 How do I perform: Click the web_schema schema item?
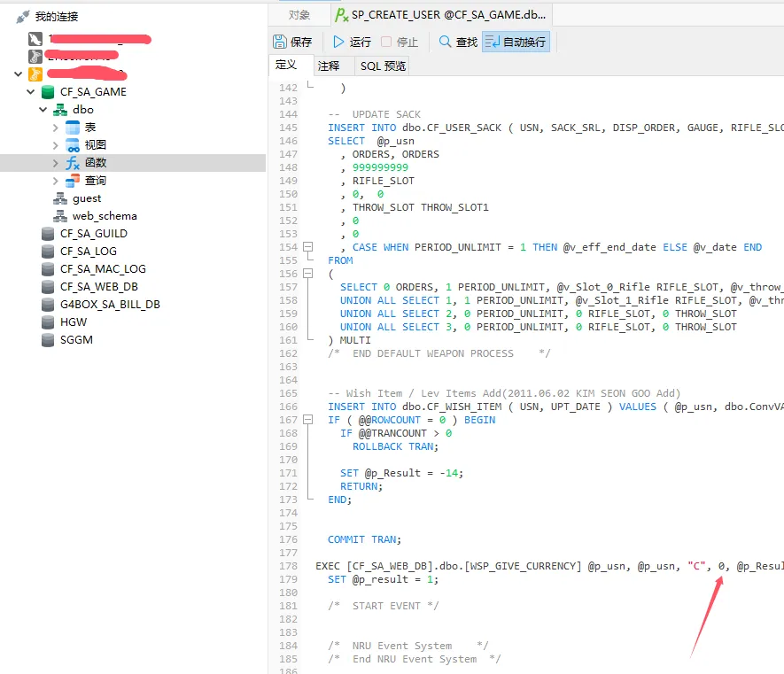click(105, 216)
